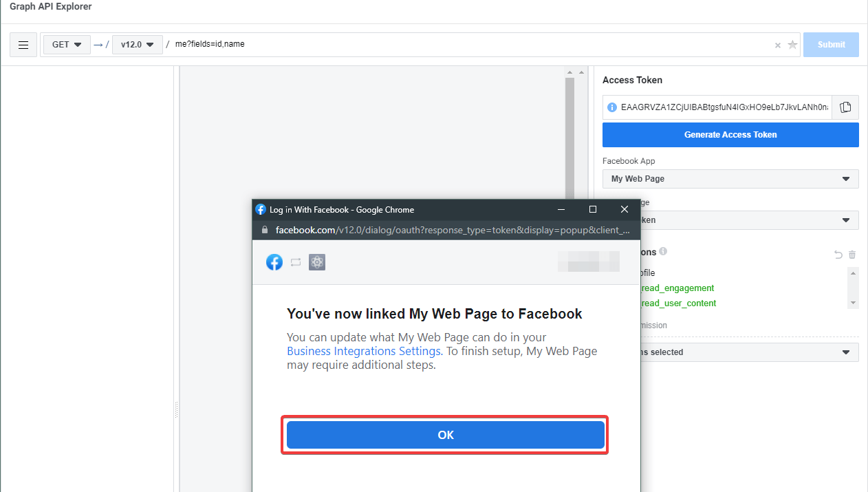The height and width of the screenshot is (492, 868).
Task: Click the read_engagement permission
Action: 677,288
